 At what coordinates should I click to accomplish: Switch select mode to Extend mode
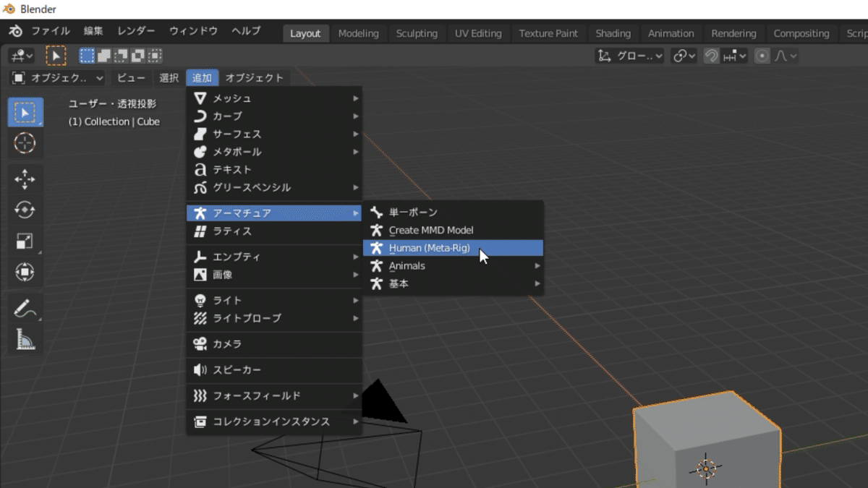pyautogui.click(x=103, y=55)
